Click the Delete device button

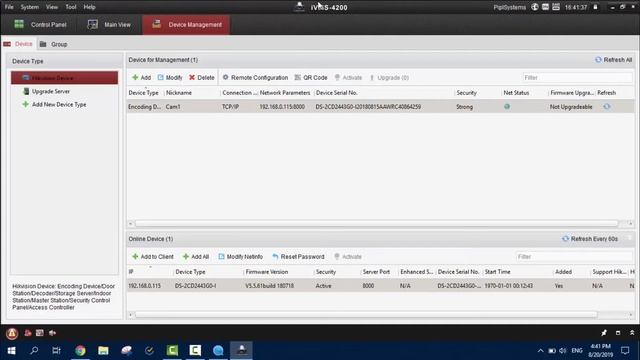click(202, 78)
